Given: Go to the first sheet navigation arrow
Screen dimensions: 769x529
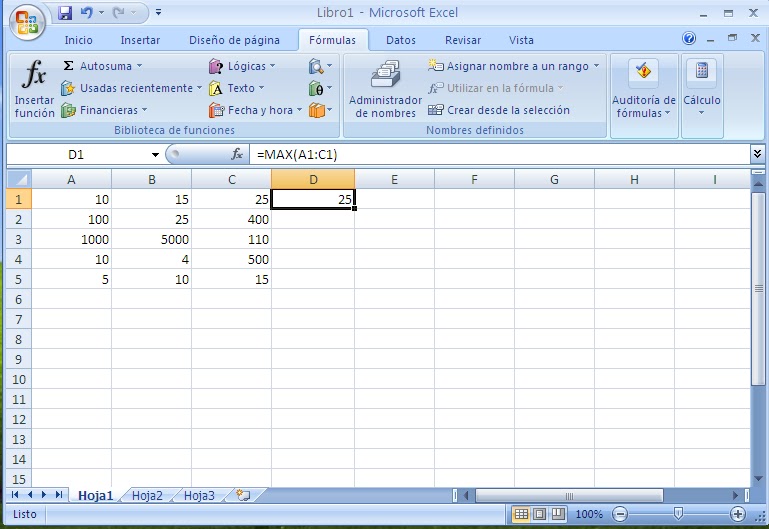Looking at the screenshot, I should 15,495.
